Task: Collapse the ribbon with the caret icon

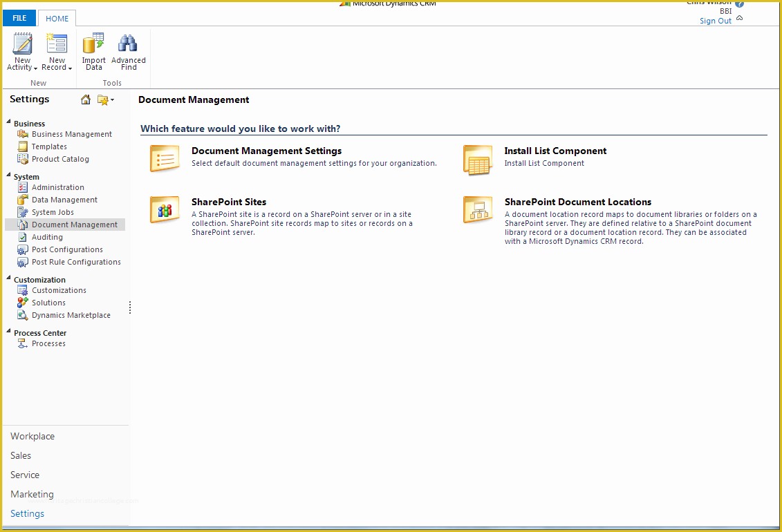Action: pyautogui.click(x=740, y=18)
